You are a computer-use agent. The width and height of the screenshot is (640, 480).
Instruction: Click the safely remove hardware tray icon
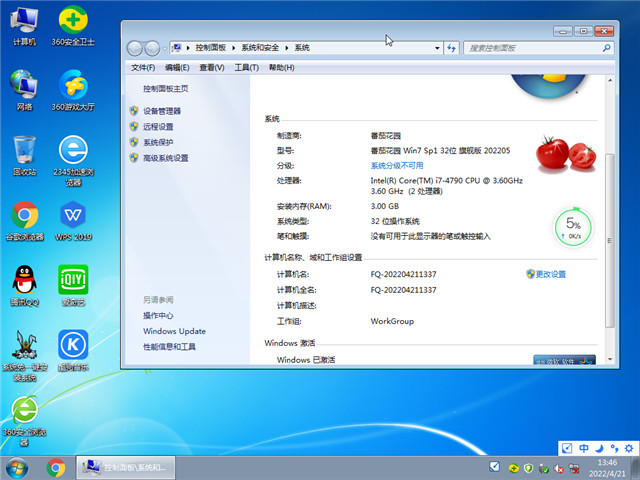coord(544,469)
